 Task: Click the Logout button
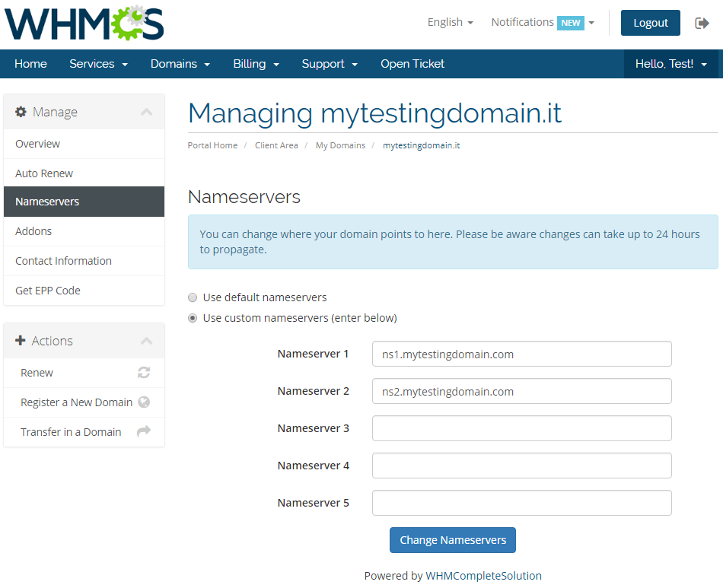coord(650,23)
